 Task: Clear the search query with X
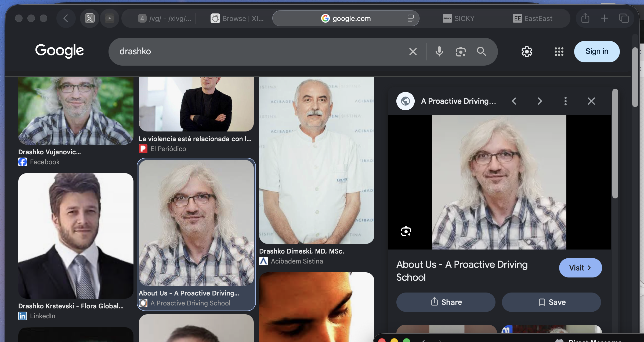[413, 51]
